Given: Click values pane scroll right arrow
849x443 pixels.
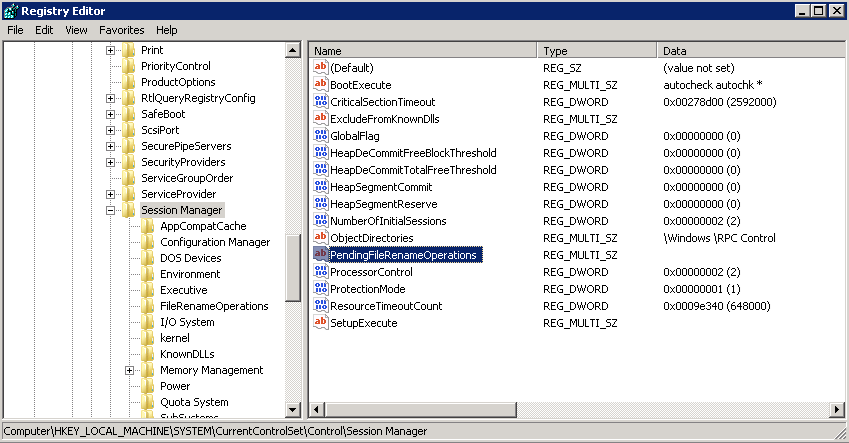Looking at the screenshot, I should click(837, 410).
